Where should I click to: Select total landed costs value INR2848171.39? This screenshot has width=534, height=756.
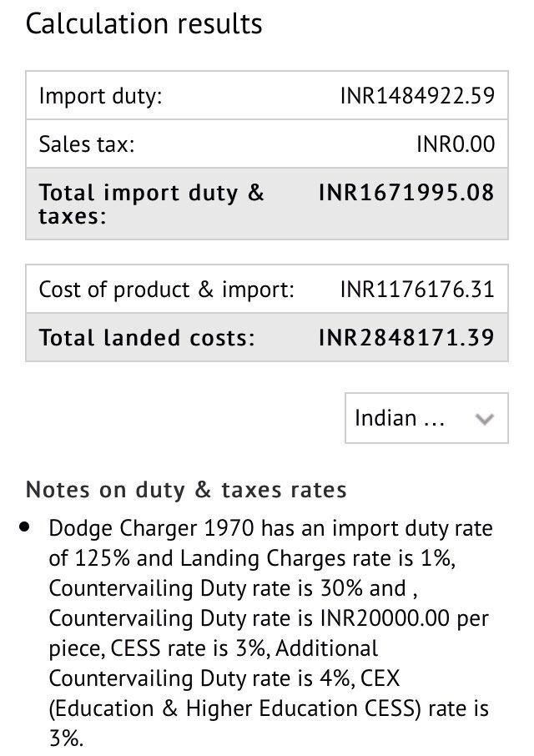(406, 338)
